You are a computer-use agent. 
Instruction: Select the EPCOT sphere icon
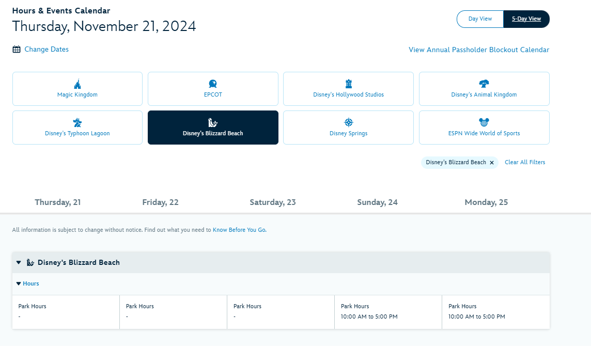(x=213, y=84)
